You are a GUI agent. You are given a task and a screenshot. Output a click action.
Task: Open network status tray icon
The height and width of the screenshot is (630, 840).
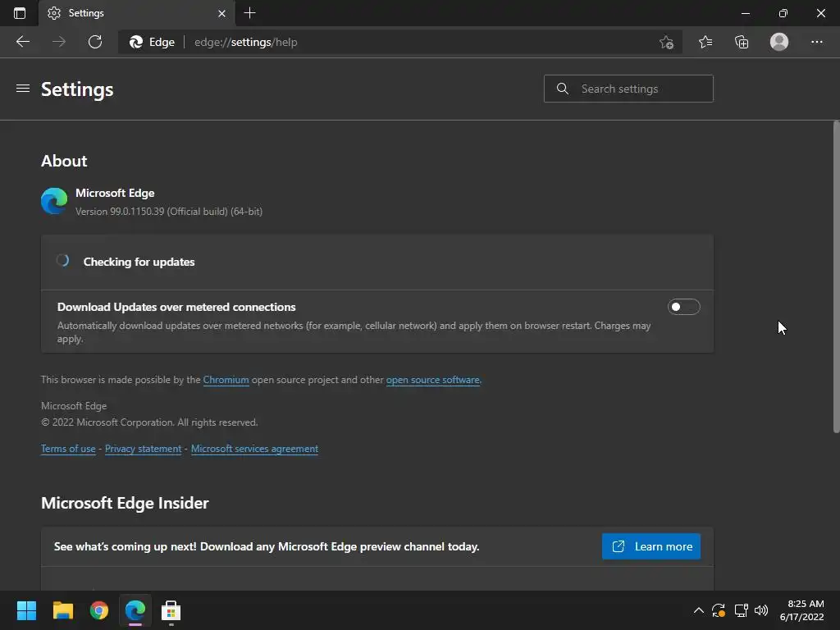(741, 610)
